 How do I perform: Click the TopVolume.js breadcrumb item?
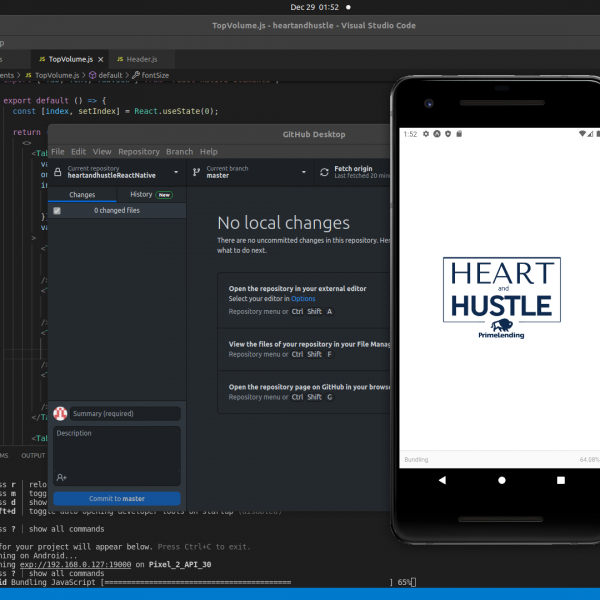point(57,75)
